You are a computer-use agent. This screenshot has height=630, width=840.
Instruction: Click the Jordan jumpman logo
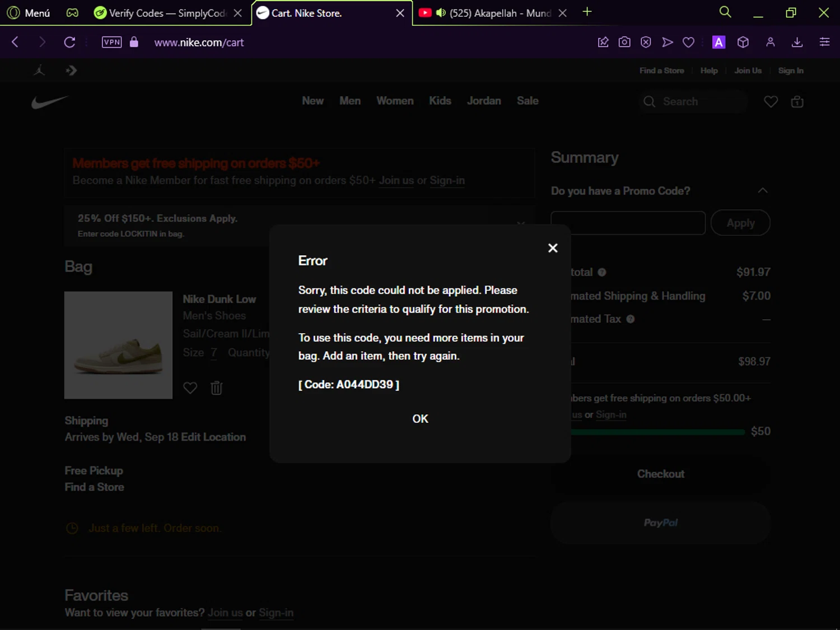(39, 71)
